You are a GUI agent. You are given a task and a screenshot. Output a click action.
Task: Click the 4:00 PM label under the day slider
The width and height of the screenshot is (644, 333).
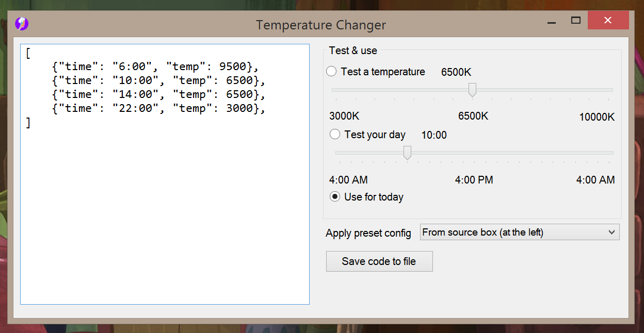point(474,180)
